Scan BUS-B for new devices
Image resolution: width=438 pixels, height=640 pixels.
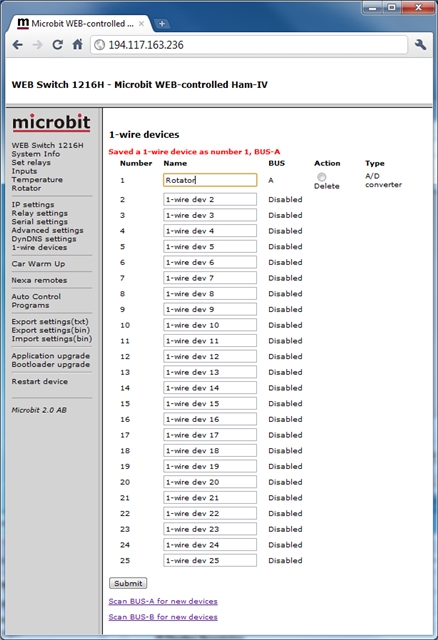pyautogui.click(x=163, y=617)
